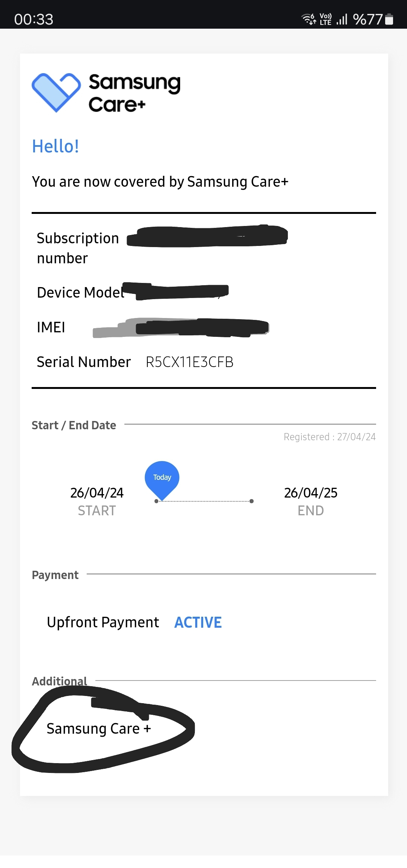The width and height of the screenshot is (407, 868).
Task: Select the Upfront Payment label
Action: 103,622
